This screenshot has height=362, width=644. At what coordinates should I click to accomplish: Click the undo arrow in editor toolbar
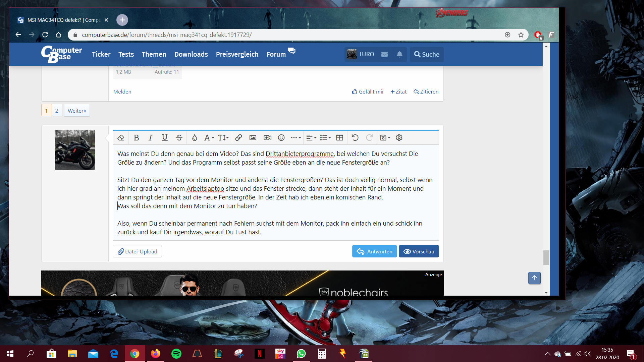[355, 138]
